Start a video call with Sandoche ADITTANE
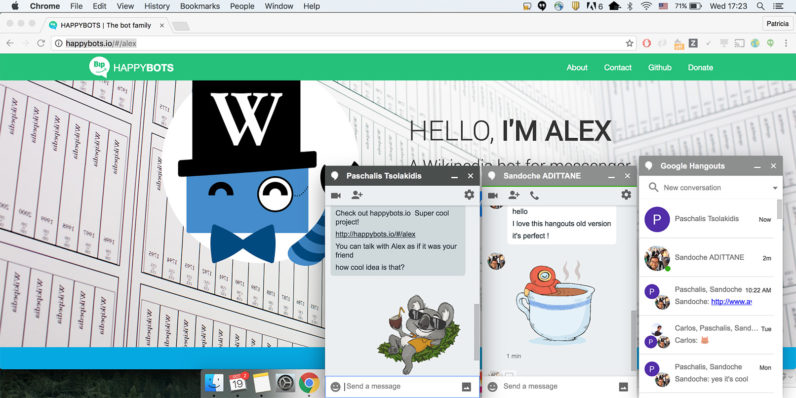 [492, 195]
